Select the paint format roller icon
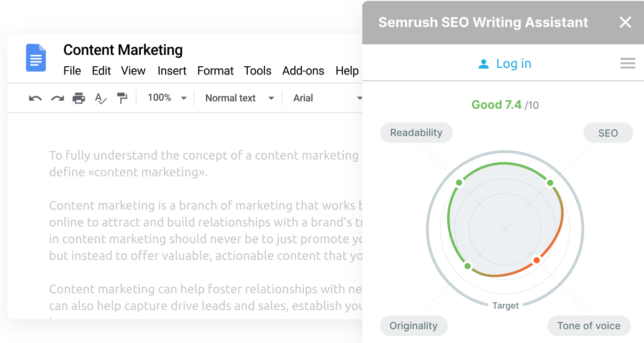Viewport: 644px width, 343px height. pos(122,98)
